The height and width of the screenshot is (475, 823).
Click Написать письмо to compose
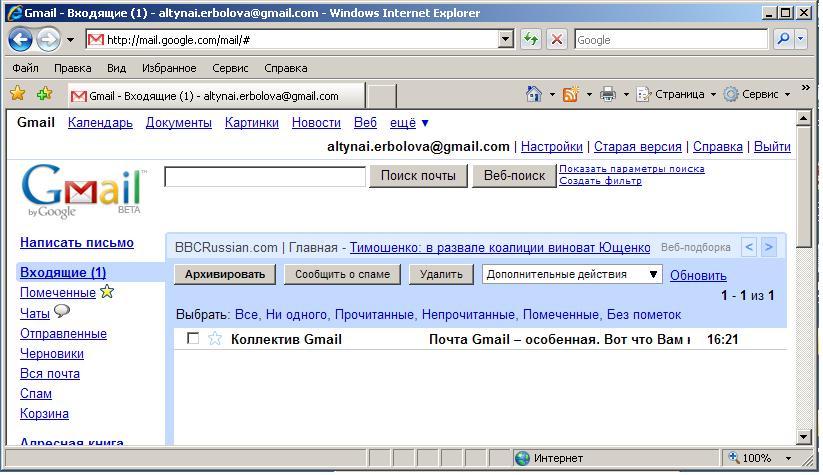tap(77, 243)
